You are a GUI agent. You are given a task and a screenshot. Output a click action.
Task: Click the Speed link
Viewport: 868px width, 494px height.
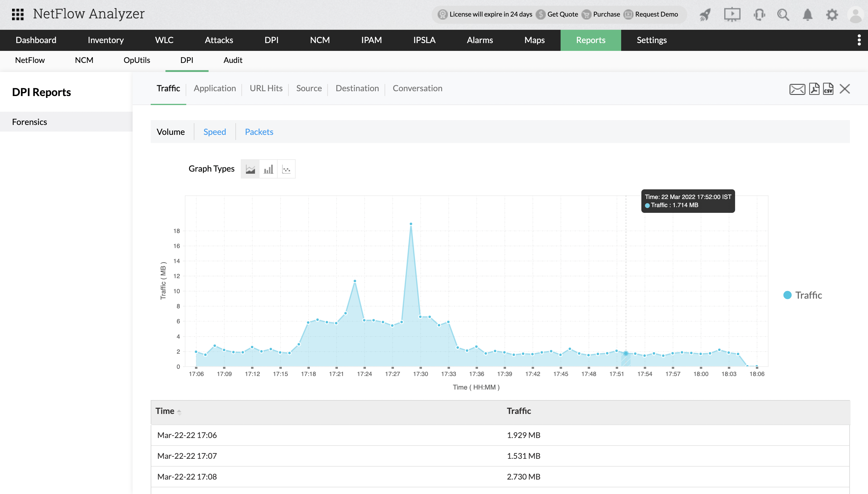(x=214, y=132)
